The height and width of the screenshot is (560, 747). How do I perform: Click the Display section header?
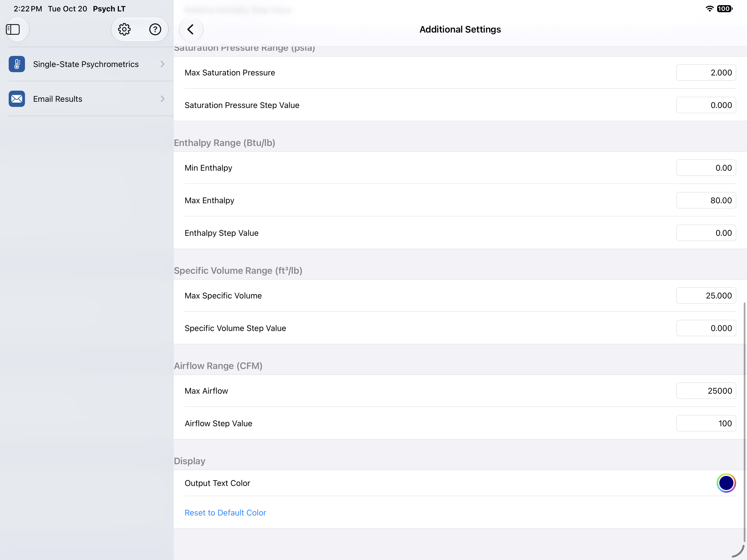click(189, 461)
